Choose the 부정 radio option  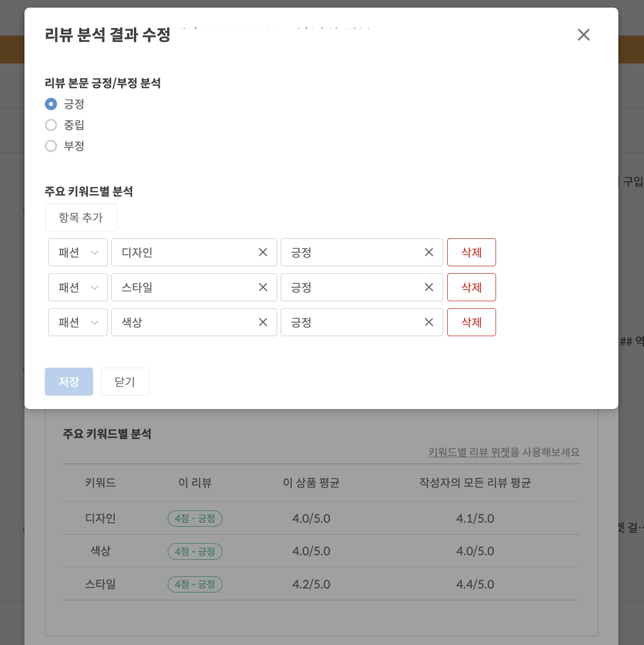click(x=51, y=146)
